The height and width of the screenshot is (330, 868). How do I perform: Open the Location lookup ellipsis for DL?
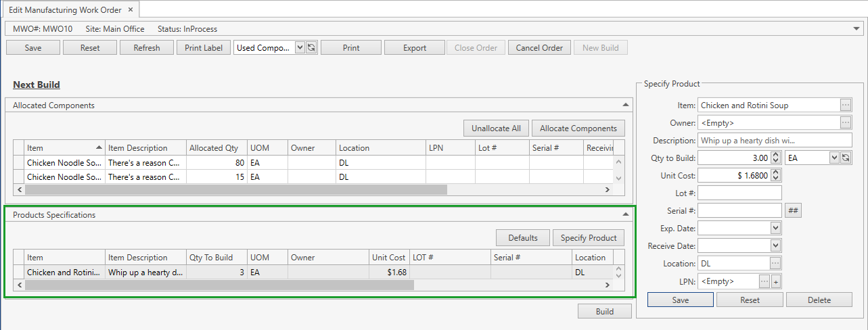tap(775, 264)
